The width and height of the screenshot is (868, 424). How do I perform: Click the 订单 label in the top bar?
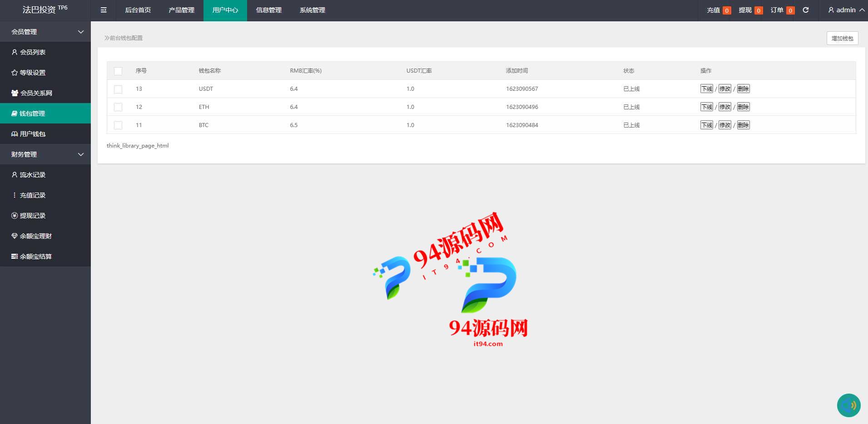coord(777,10)
